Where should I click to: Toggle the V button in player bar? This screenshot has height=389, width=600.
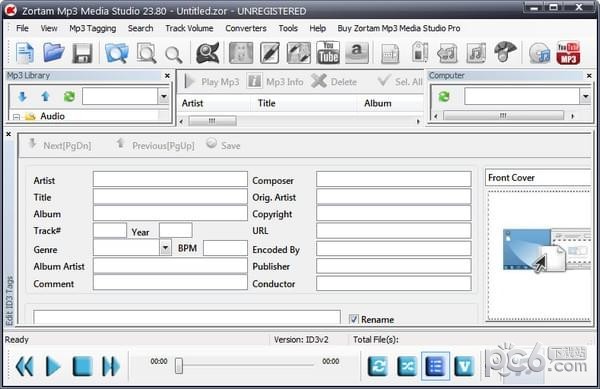(x=464, y=366)
